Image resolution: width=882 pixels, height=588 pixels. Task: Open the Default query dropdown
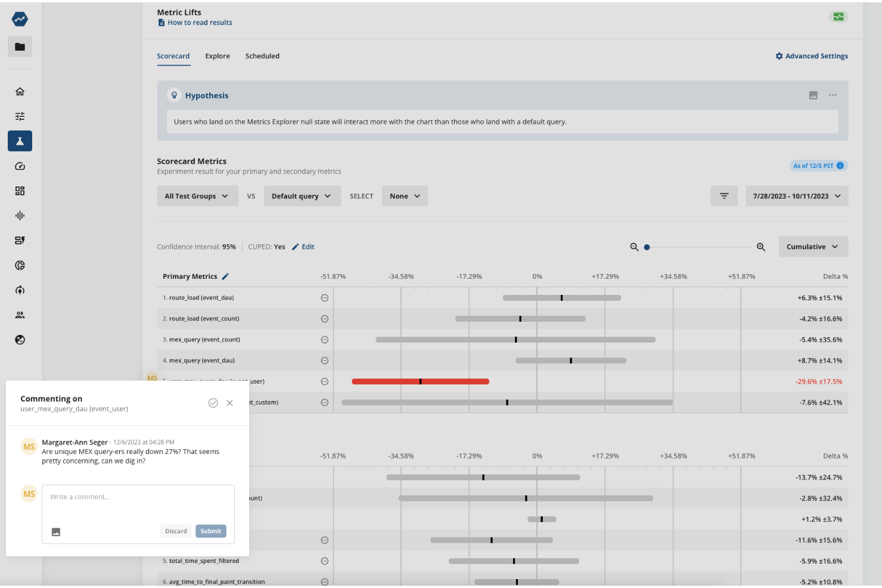coord(301,196)
